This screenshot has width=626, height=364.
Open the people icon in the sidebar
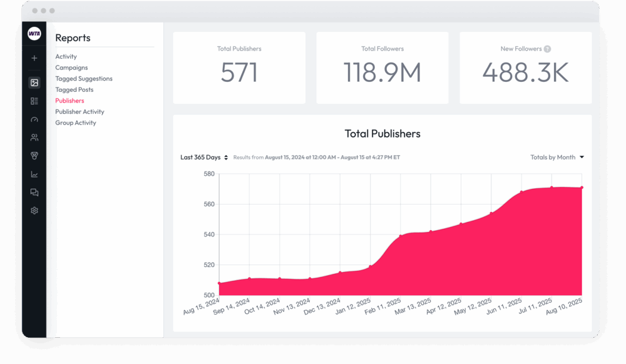[x=34, y=138]
